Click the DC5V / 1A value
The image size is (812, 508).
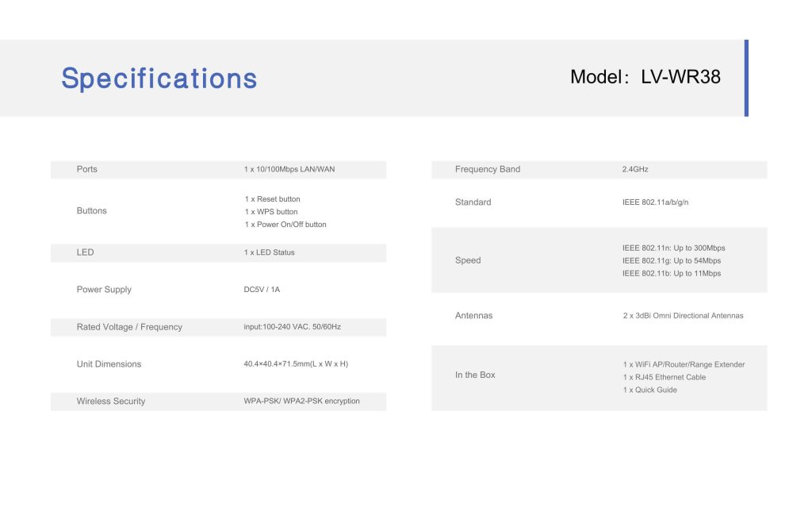pyautogui.click(x=262, y=290)
